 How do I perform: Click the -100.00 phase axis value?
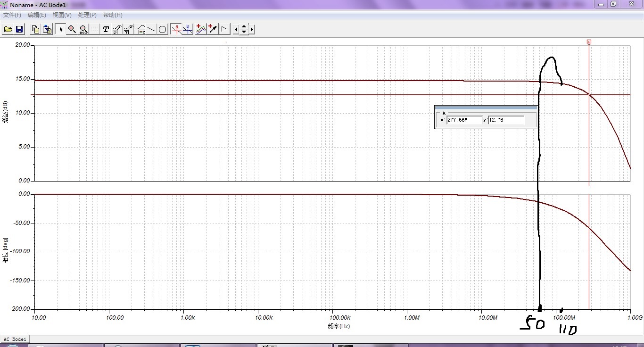click(20, 252)
